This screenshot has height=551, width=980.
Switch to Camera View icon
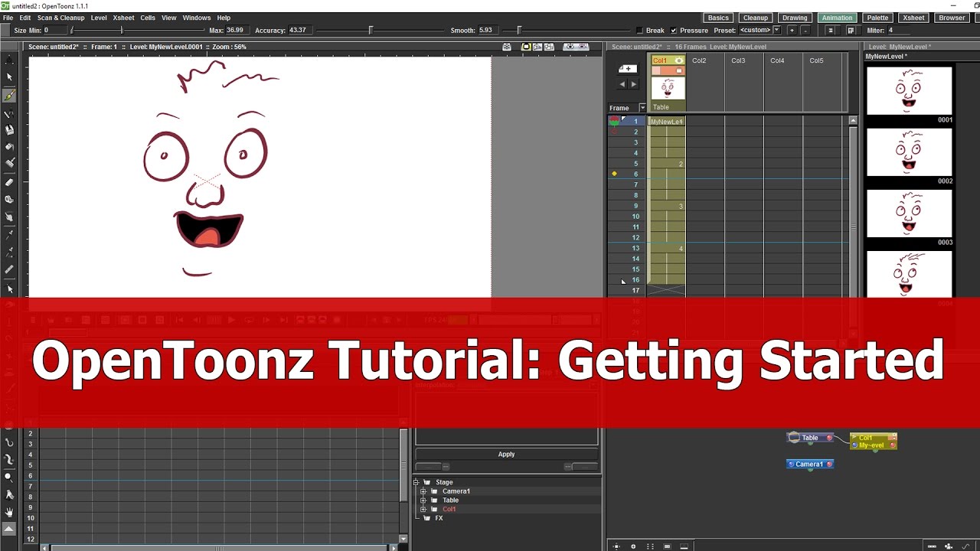coord(548,47)
